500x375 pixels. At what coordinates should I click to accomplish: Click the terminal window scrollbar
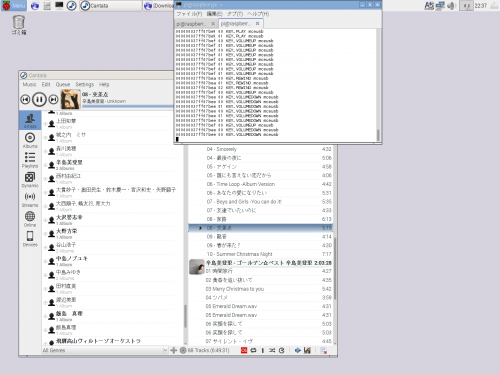pos(378,135)
